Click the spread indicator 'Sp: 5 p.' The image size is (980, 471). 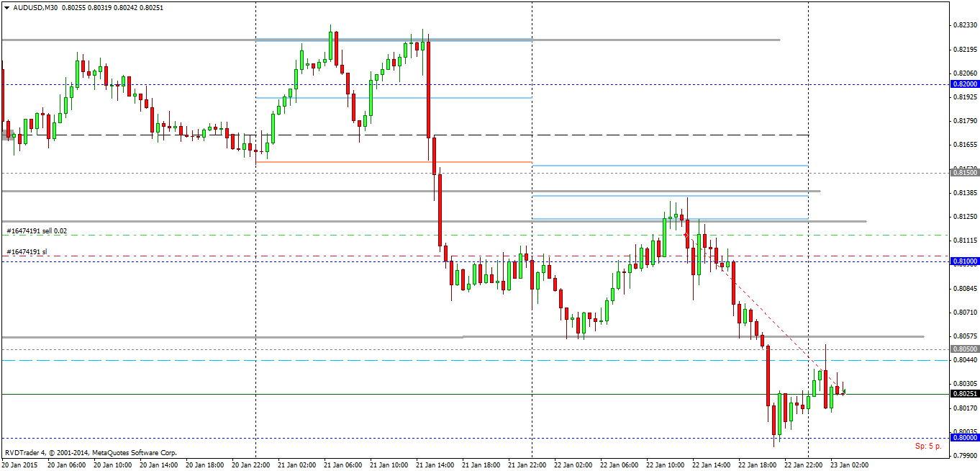(928, 447)
